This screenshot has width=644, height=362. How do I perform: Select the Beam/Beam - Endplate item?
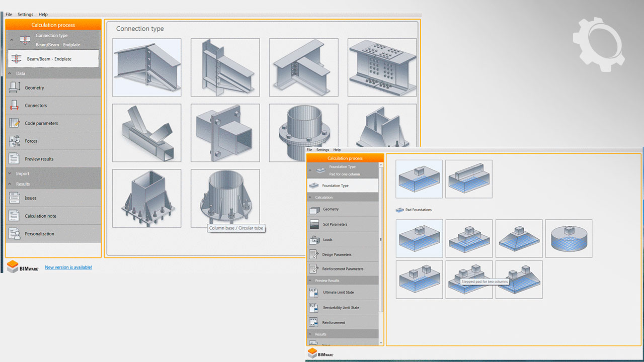click(49, 59)
